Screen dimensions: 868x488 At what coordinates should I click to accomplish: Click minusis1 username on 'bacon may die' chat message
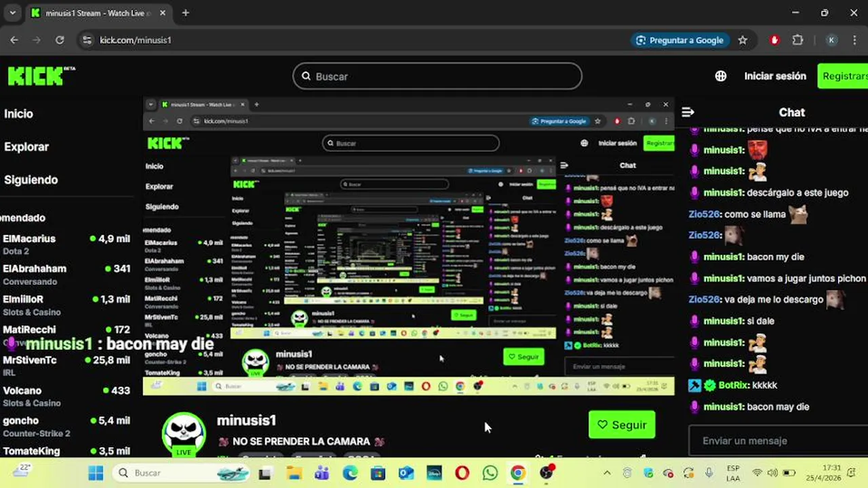tap(723, 407)
